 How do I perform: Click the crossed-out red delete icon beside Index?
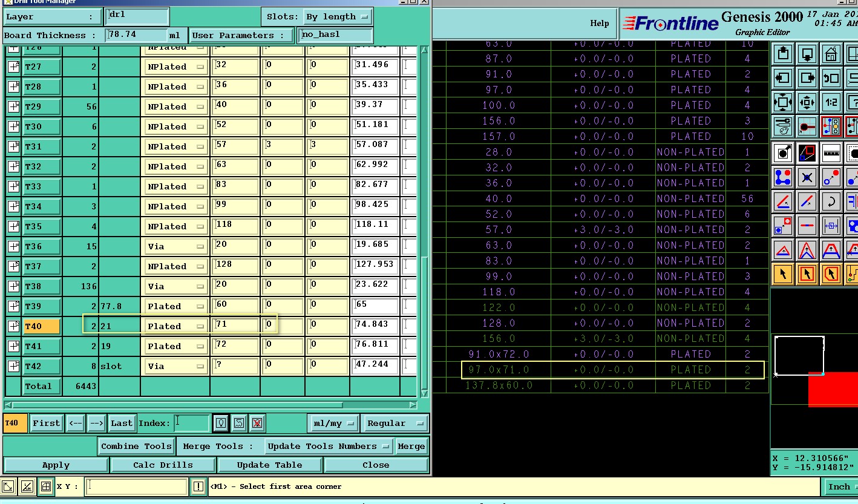257,423
